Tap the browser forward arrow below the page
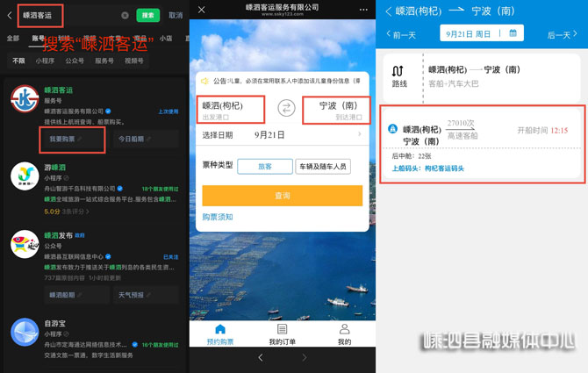This screenshot has height=373, width=588. coord(305,358)
